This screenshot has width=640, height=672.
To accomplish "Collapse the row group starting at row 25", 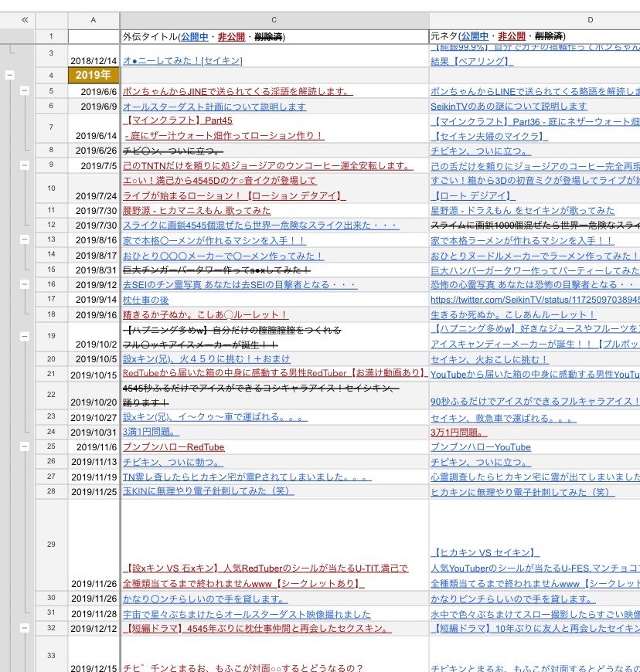I will tap(25, 446).
